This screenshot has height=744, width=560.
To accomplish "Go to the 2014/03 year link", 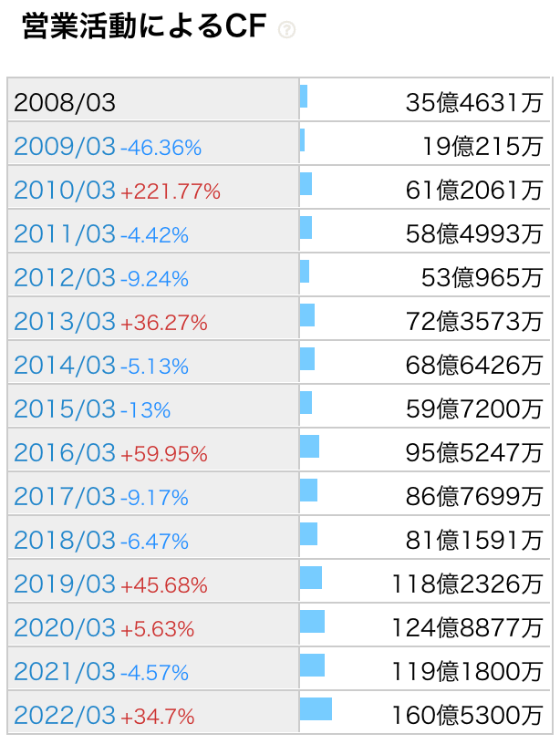I will (x=65, y=366).
